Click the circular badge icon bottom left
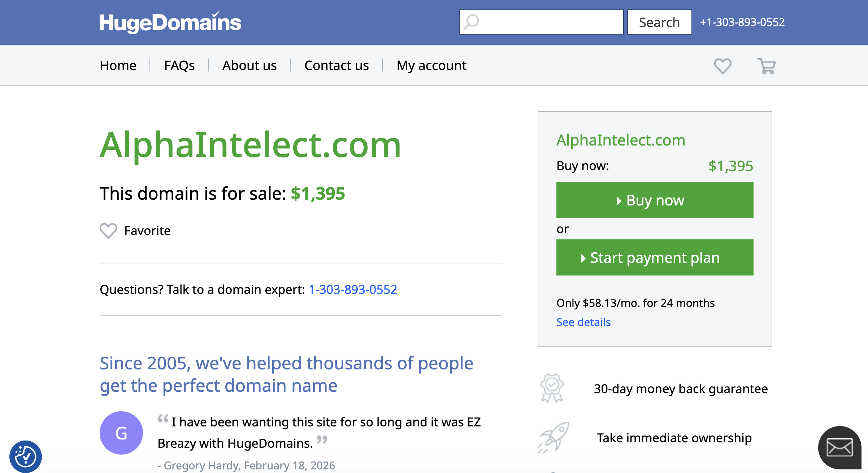Screen dimensions: 868x473 pos(26,456)
